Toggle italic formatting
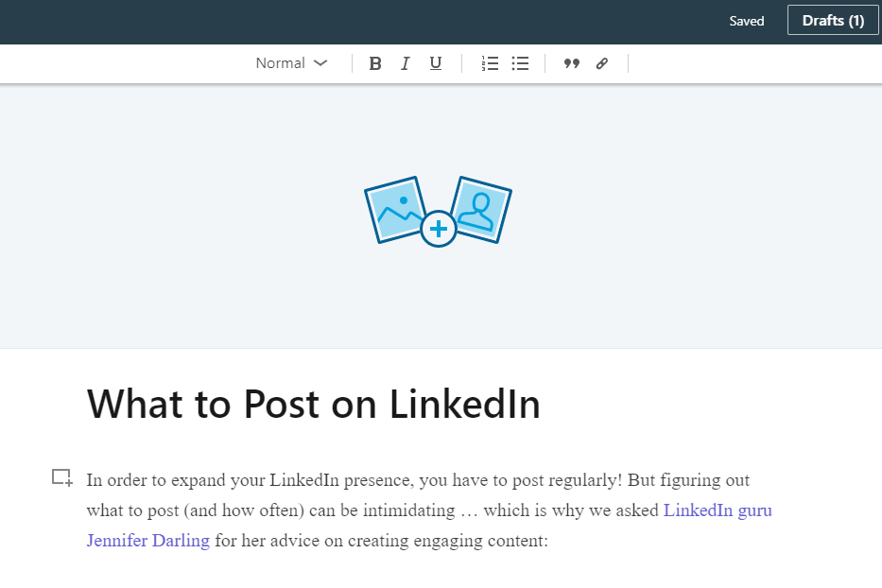The image size is (882, 588). (405, 63)
